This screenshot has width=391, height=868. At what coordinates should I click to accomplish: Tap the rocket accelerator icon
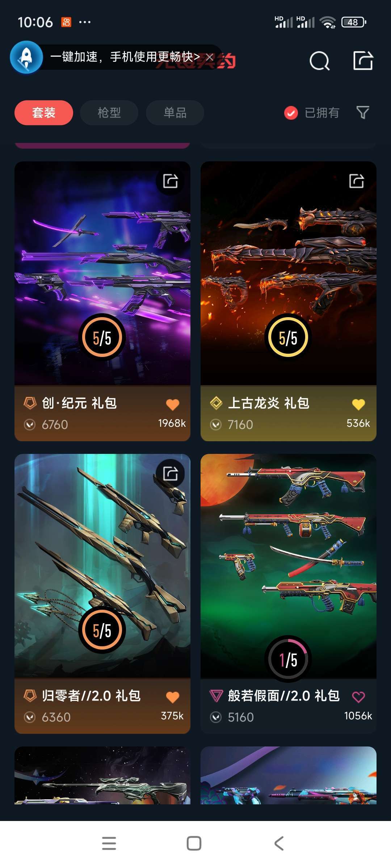click(x=26, y=57)
